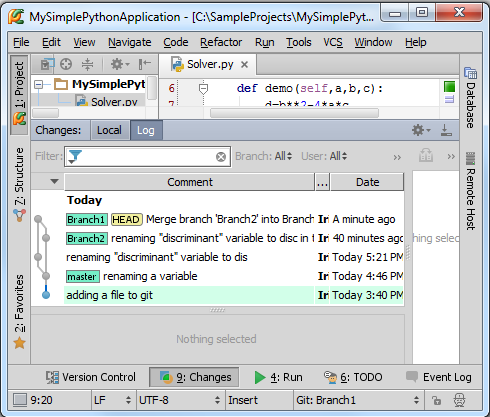Open the Event Log button
Viewport: 490px width, 417px height.
pos(439,377)
